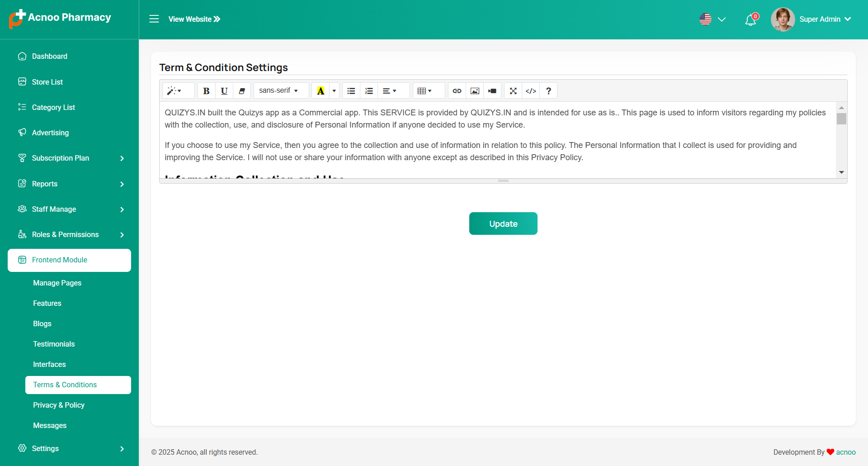Screen dimensions: 868x466
Task: Open Privacy & Policy page
Action: (x=59, y=405)
